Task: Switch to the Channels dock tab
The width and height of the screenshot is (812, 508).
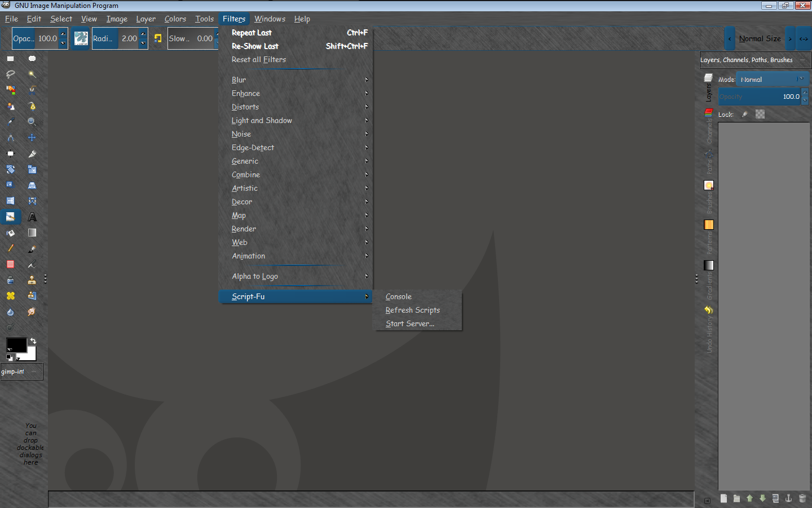Action: point(709,127)
